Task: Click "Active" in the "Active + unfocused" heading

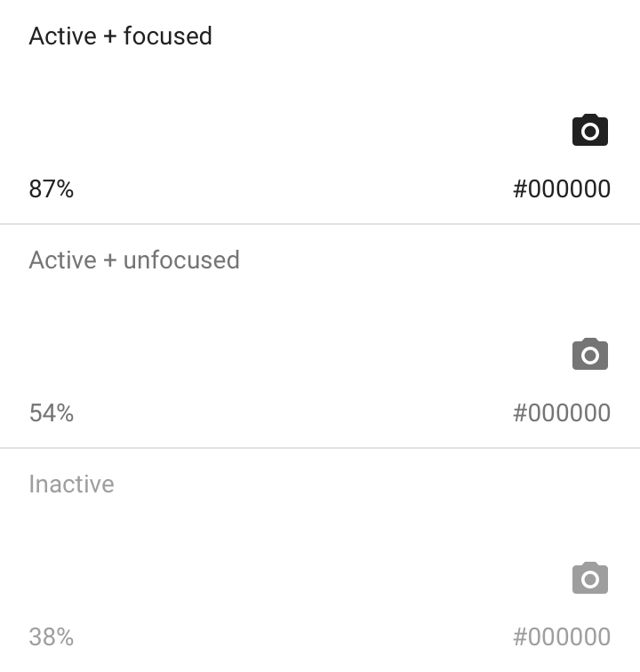Action: coord(62,260)
